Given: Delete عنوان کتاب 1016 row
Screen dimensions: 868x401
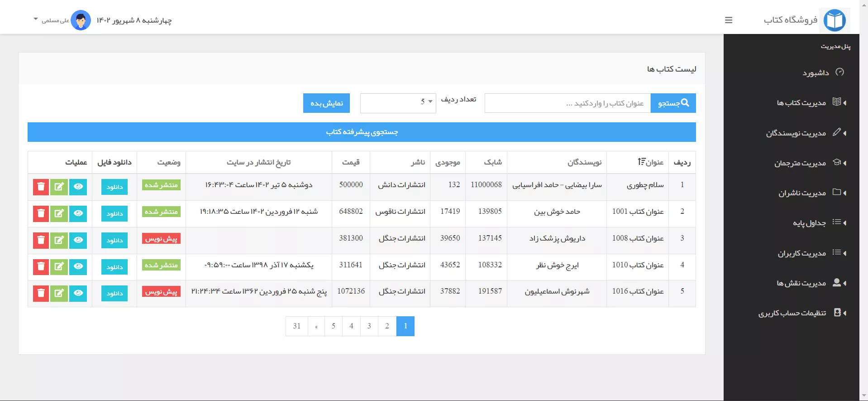Looking at the screenshot, I should point(41,293).
